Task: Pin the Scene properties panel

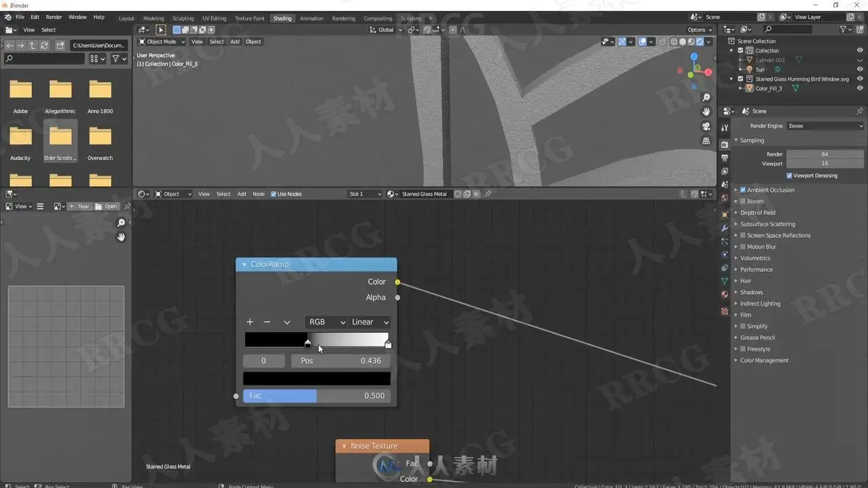Action: point(860,111)
